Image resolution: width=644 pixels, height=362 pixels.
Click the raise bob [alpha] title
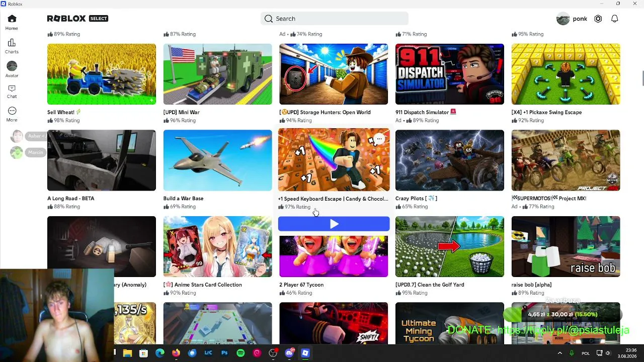tap(531, 285)
